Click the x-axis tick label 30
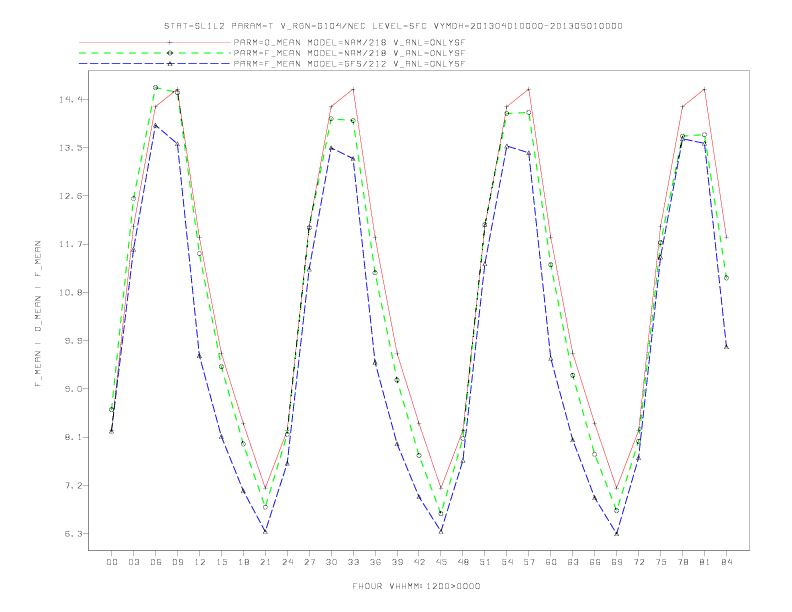792x612 pixels. tap(331, 562)
